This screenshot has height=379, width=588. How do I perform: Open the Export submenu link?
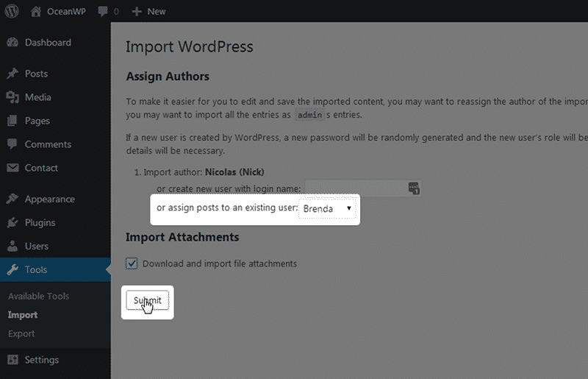[21, 333]
